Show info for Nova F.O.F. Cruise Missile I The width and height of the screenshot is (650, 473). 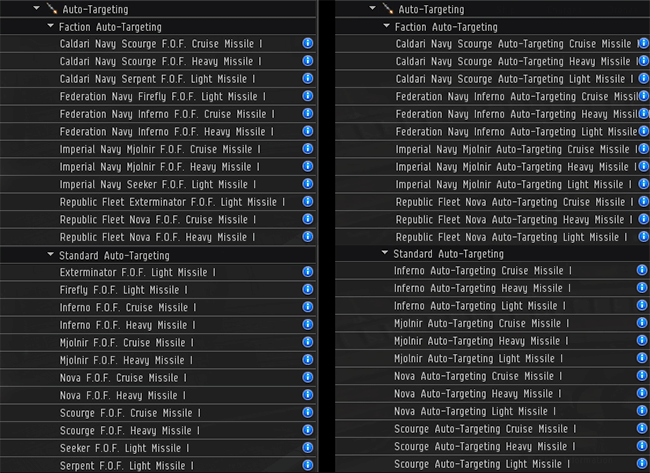pos(308,377)
